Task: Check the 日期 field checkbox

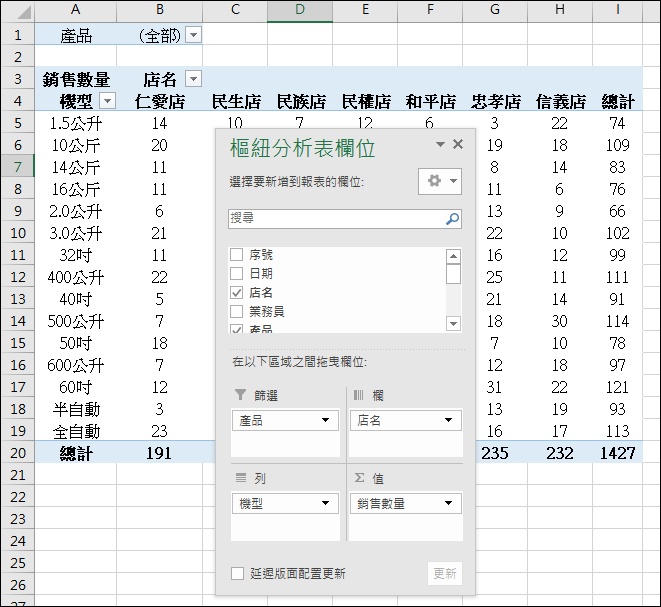Action: tap(237, 274)
